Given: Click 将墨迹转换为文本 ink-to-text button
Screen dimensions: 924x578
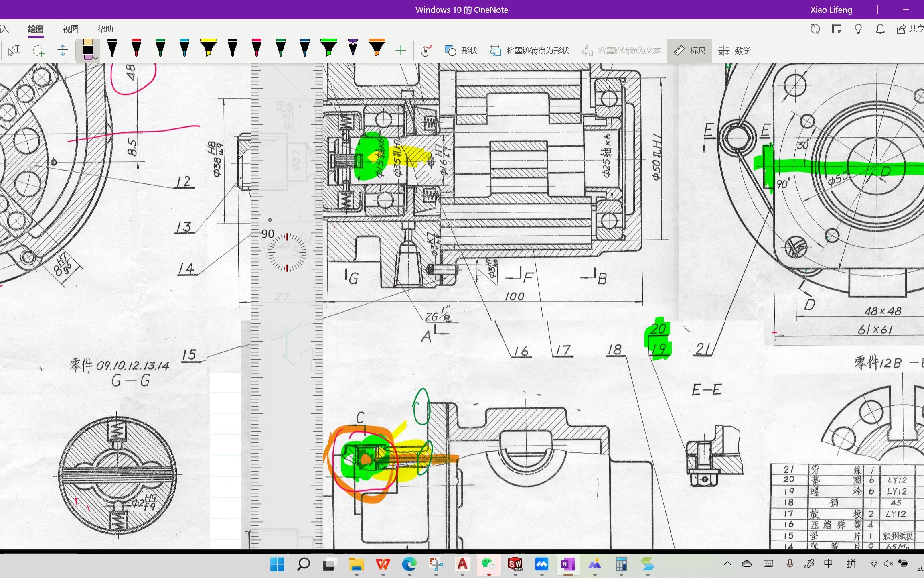Looking at the screenshot, I should [x=621, y=51].
